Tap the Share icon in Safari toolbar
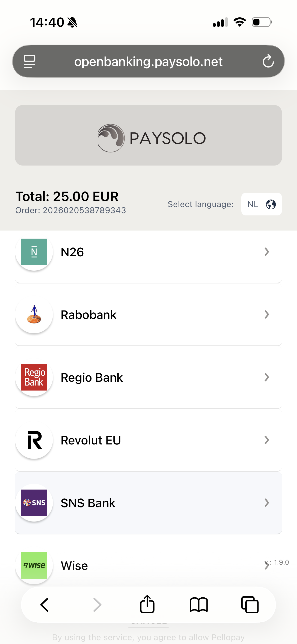This screenshot has width=297, height=644. tap(147, 604)
